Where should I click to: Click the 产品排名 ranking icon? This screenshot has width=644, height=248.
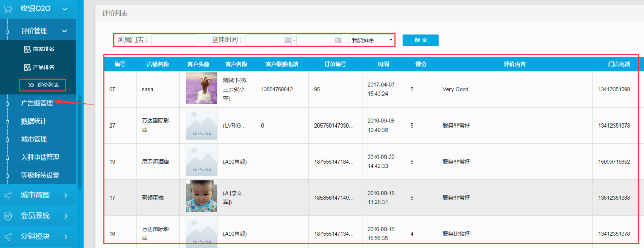pyautogui.click(x=28, y=67)
